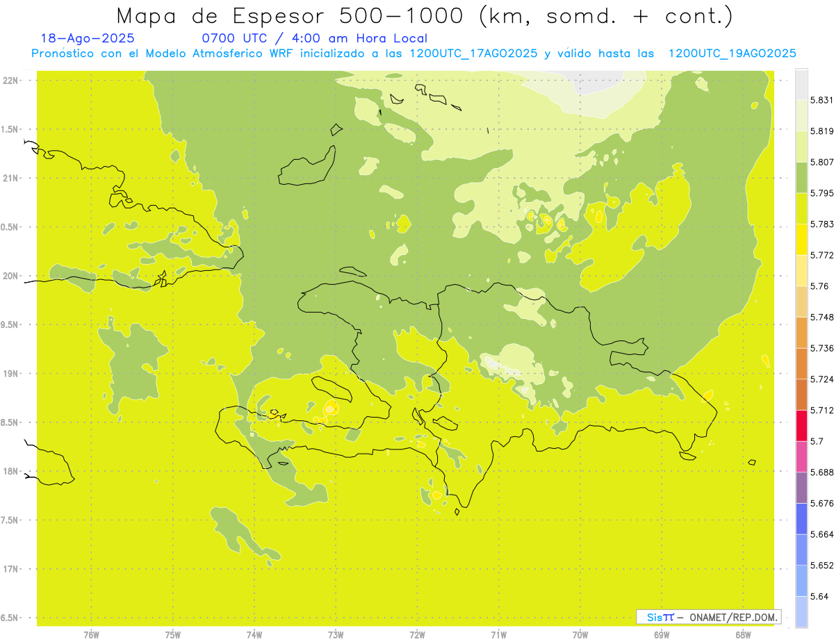Click the longitude axis label '70W'

click(x=580, y=635)
